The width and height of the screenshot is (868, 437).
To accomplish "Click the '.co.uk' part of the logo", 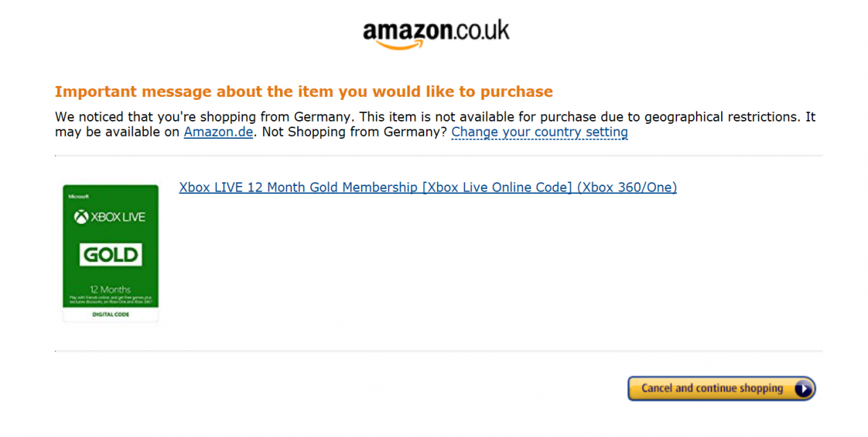I will pos(482,31).
